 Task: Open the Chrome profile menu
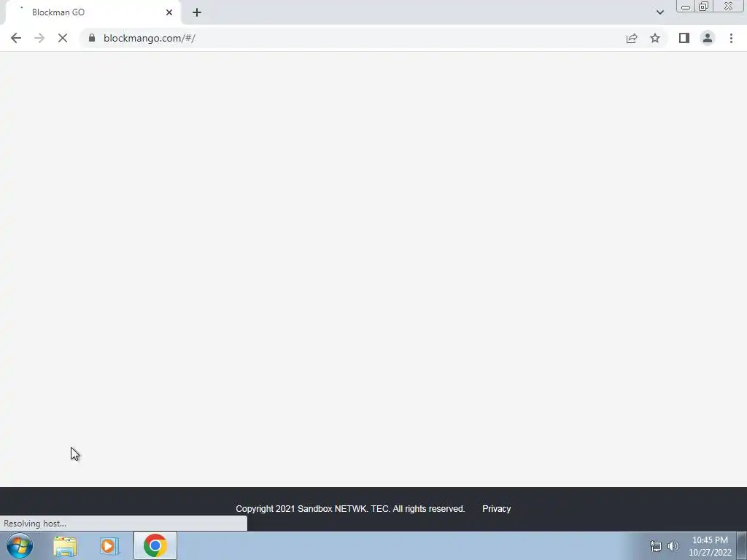coord(708,38)
